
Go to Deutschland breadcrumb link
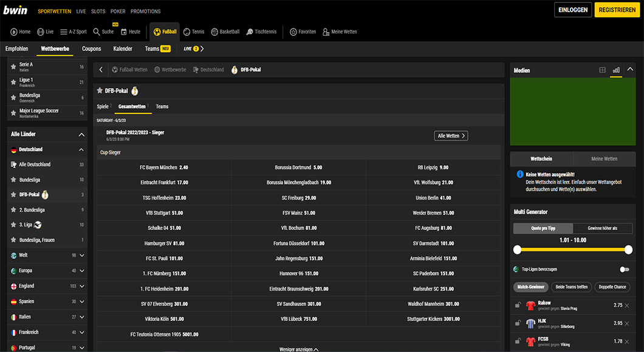coord(208,70)
